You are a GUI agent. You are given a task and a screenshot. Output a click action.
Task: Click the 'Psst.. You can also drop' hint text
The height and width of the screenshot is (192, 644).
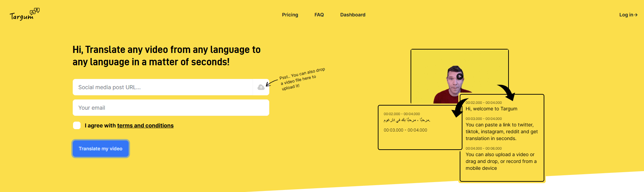[302, 79]
